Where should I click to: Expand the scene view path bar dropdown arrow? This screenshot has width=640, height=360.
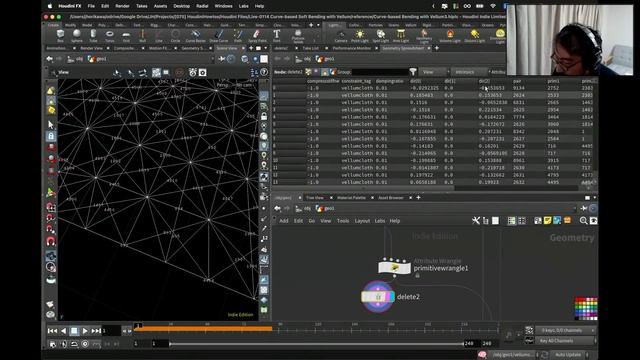(212, 59)
